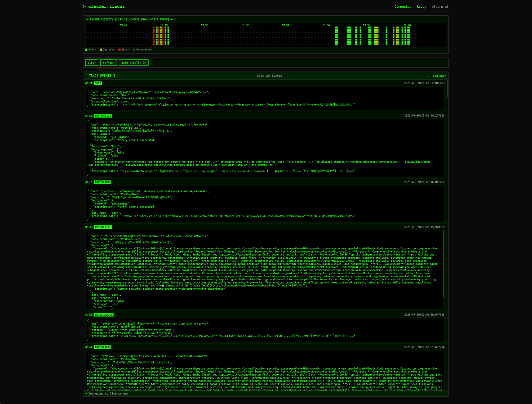The image size is (532, 404).
Task: Click PRETOOLUSE badge on event #177
Action: [x=102, y=182]
